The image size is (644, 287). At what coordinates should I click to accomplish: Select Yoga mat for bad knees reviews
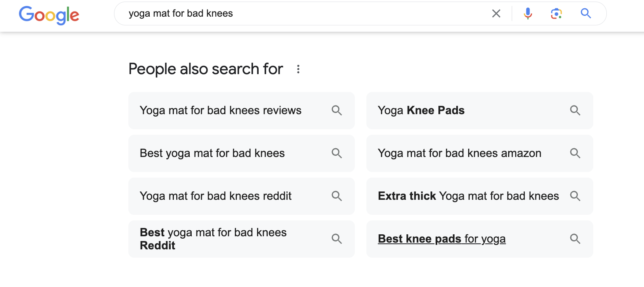[x=242, y=111]
